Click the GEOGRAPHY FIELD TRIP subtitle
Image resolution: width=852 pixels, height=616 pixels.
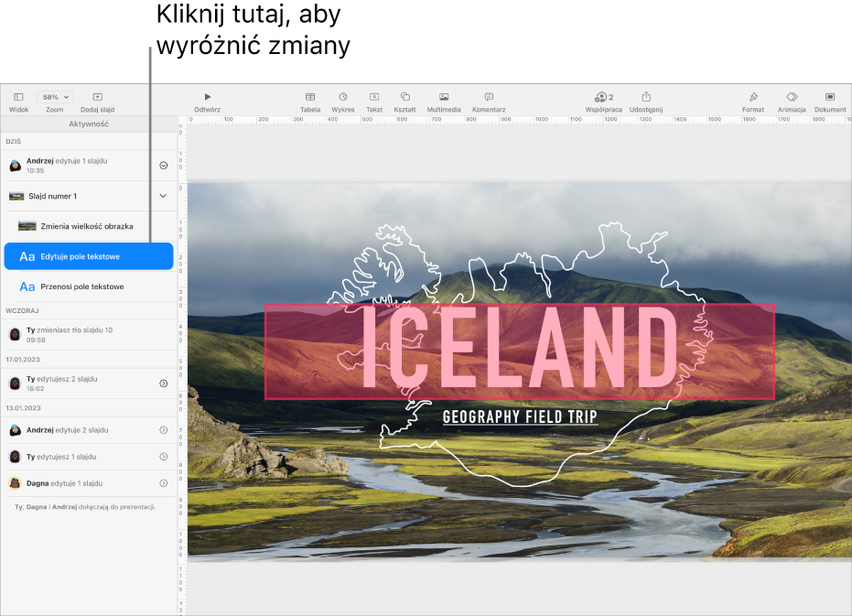coord(520,417)
